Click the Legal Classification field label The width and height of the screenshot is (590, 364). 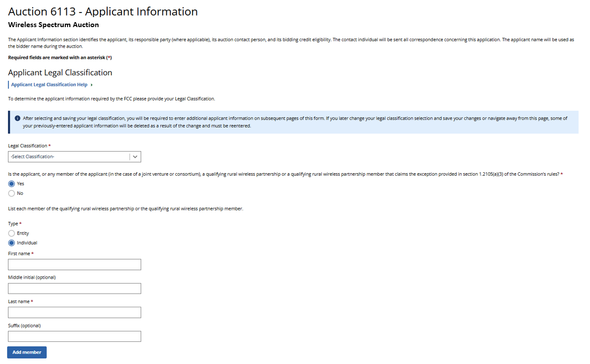point(28,146)
